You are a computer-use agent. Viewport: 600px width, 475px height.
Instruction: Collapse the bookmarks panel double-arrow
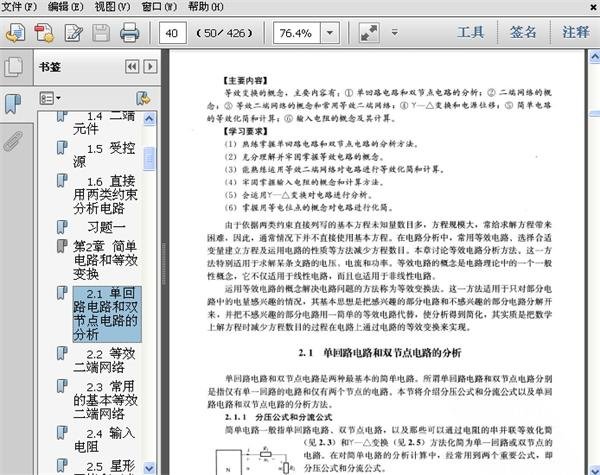pyautogui.click(x=132, y=67)
